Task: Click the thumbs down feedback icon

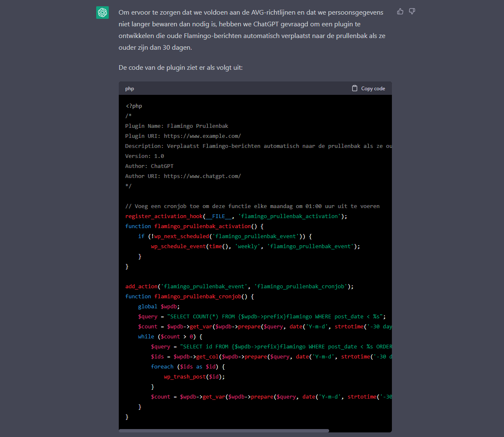Action: [412, 11]
